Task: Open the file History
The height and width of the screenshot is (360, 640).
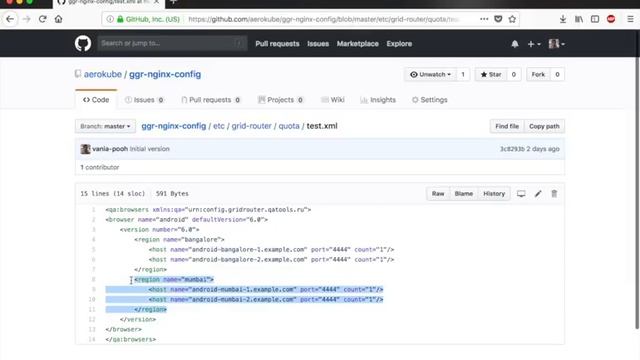Action: click(494, 193)
